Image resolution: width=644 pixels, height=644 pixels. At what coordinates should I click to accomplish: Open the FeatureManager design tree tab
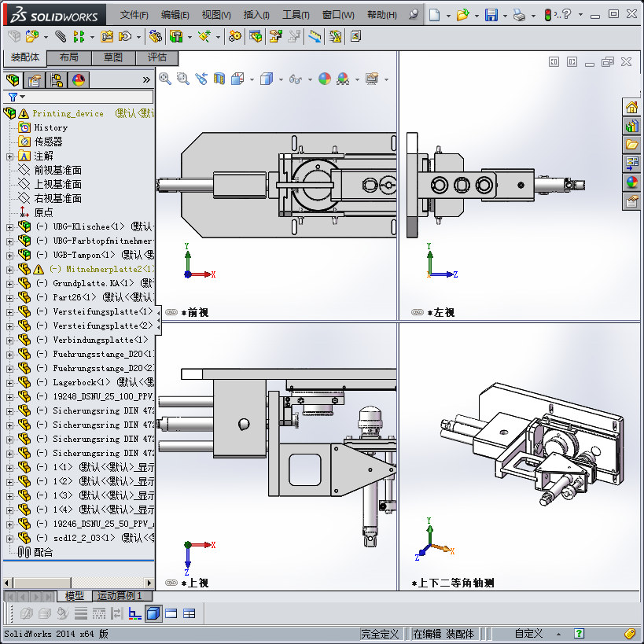click(13, 79)
